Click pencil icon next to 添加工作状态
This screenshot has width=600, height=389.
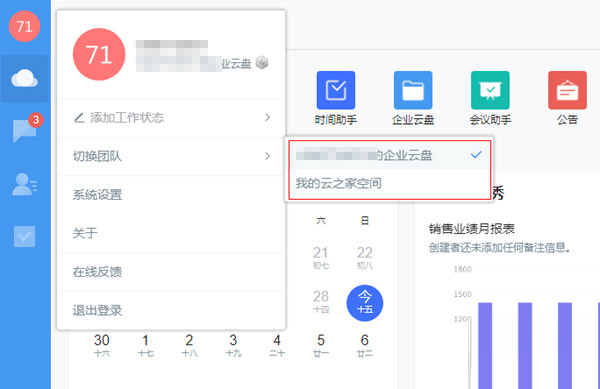coord(79,117)
